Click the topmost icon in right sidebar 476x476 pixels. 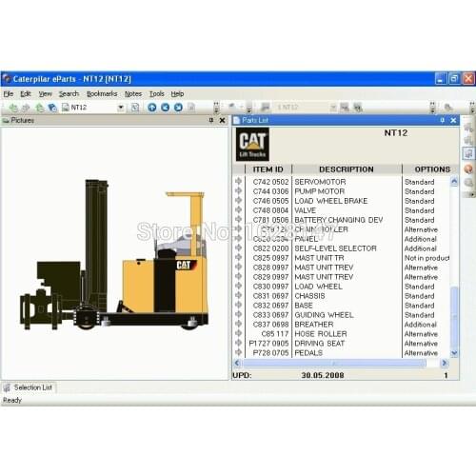[468, 127]
